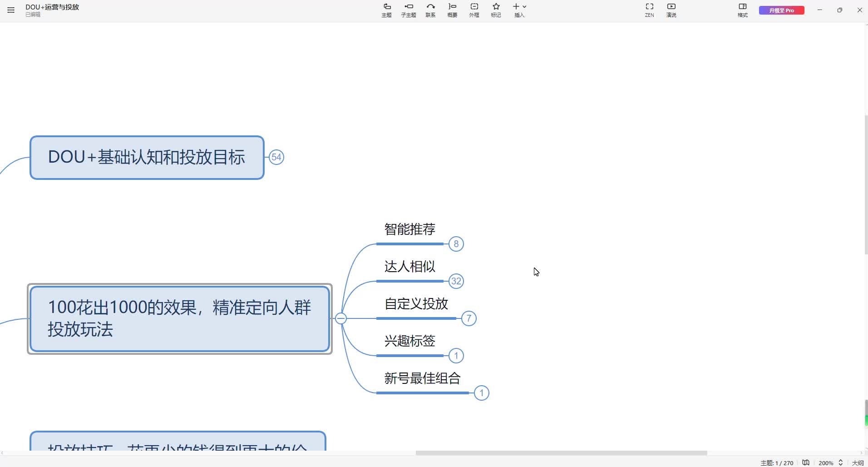
Task: Click the vertical scrollbar thumb
Action: click(866, 185)
